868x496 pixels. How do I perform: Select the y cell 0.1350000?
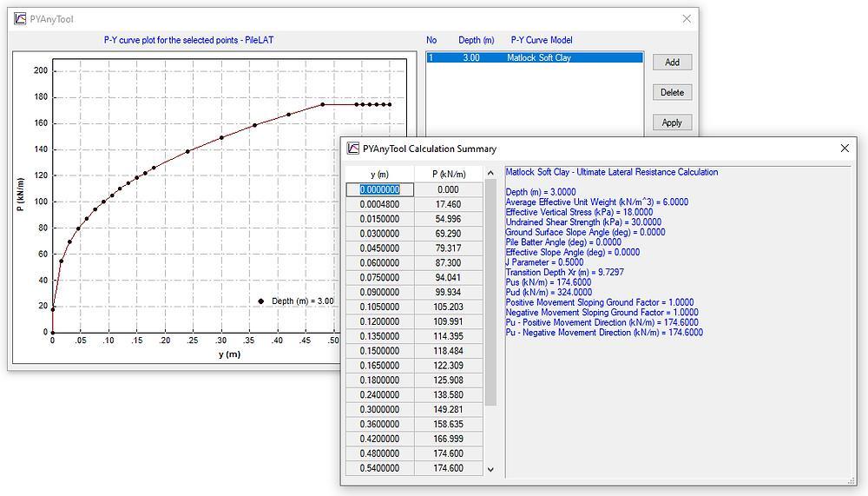[x=380, y=336]
